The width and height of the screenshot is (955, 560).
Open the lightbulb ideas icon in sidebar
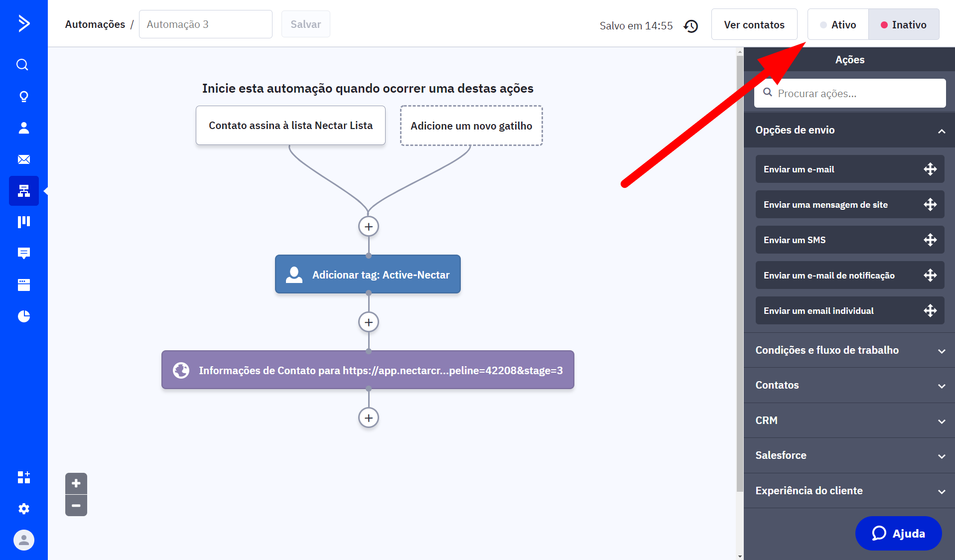tap(23, 96)
